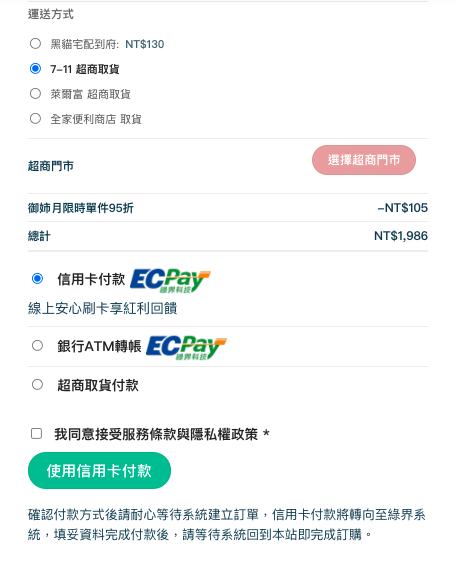The width and height of the screenshot is (456, 569).
Task: Click the 黑貓宅配到府 NT$130 label
Action: pyautogui.click(x=107, y=44)
